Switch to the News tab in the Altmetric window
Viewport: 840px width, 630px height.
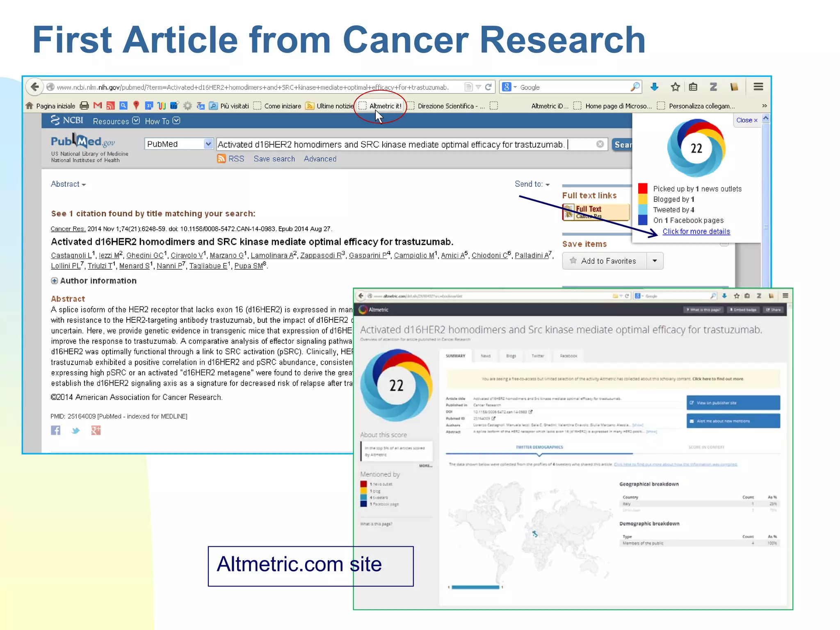[x=486, y=356]
